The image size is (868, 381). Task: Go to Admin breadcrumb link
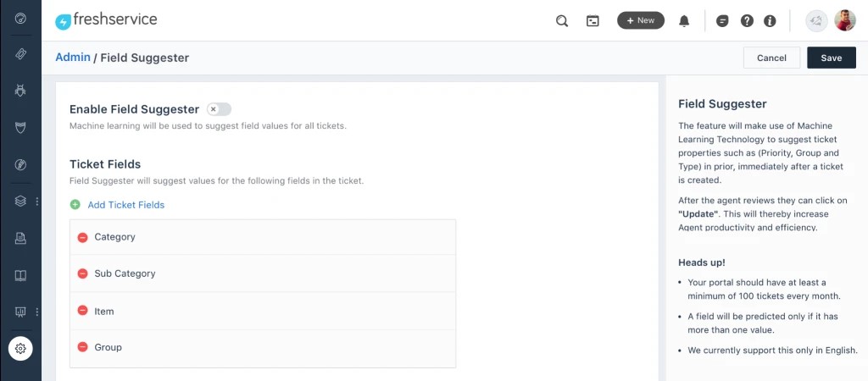[73, 58]
